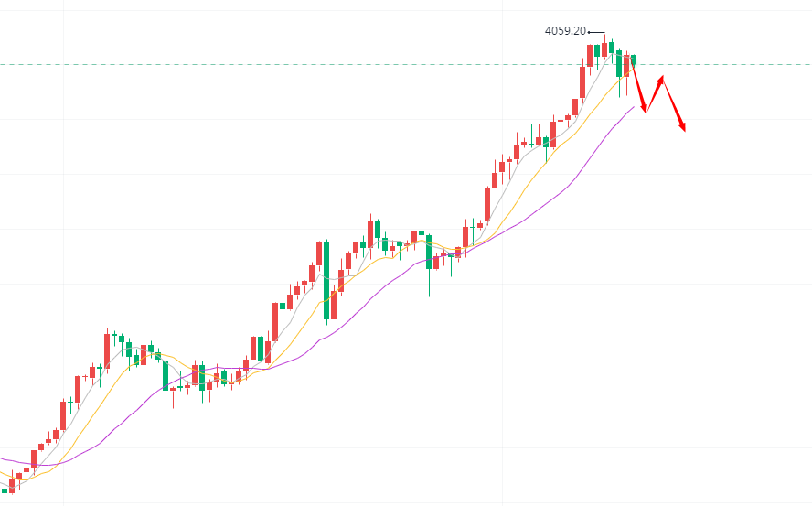Screen dimensions: 812x506
Task: Click the 4059.20 high price label
Action: pos(565,31)
